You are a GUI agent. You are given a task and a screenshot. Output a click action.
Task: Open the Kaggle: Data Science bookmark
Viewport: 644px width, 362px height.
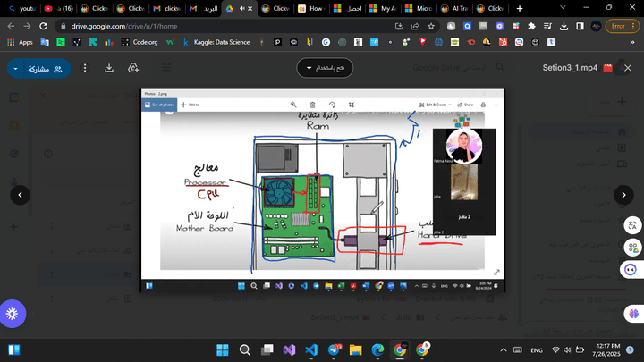[224, 42]
